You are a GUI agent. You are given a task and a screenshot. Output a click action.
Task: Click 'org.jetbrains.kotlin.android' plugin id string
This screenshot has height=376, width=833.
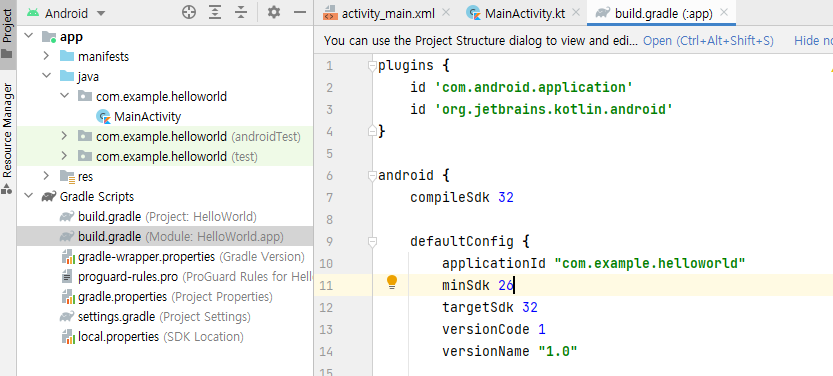click(x=554, y=110)
